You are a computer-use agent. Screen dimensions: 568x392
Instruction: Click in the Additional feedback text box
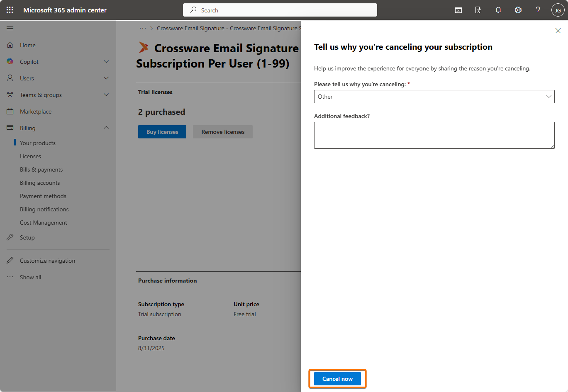click(434, 135)
